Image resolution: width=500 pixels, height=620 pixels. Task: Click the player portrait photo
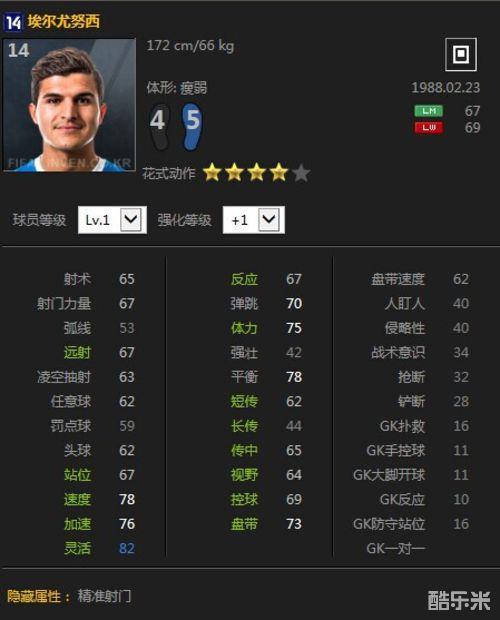[x=69, y=105]
